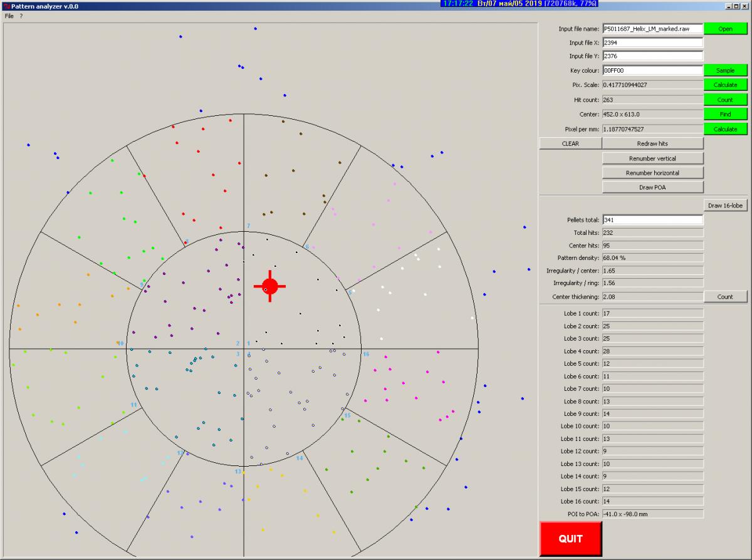Click the Key colour input field
This screenshot has height=560, width=752.
(652, 71)
